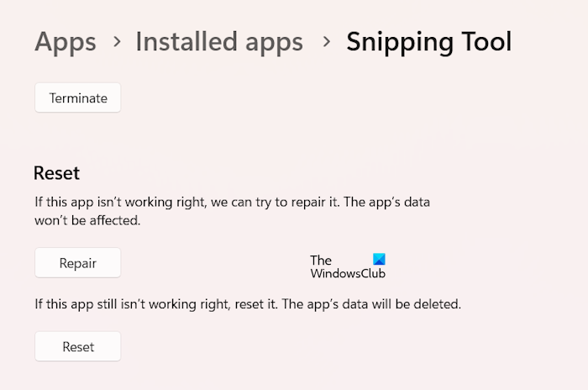Image resolution: width=588 pixels, height=390 pixels.
Task: Click the chevron after Apps breadcrumb
Action: (x=116, y=41)
